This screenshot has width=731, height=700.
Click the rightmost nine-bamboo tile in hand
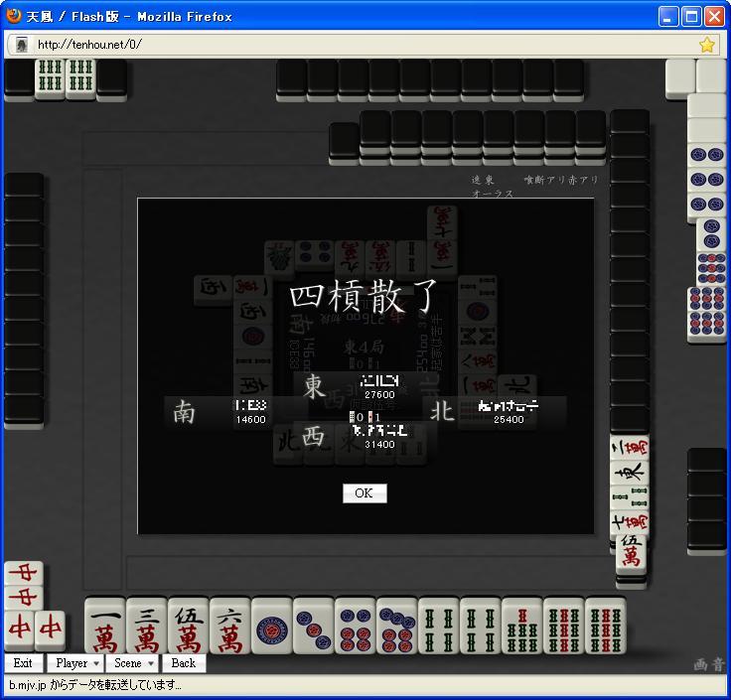(x=606, y=627)
